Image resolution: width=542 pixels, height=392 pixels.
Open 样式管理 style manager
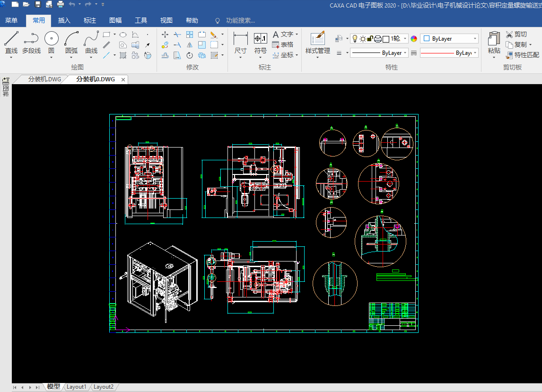click(x=318, y=43)
